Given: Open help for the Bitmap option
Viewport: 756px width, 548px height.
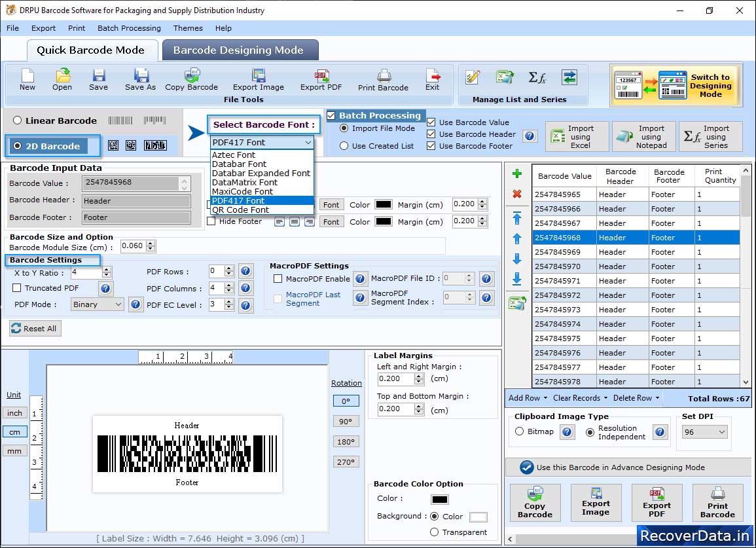Looking at the screenshot, I should [x=567, y=431].
